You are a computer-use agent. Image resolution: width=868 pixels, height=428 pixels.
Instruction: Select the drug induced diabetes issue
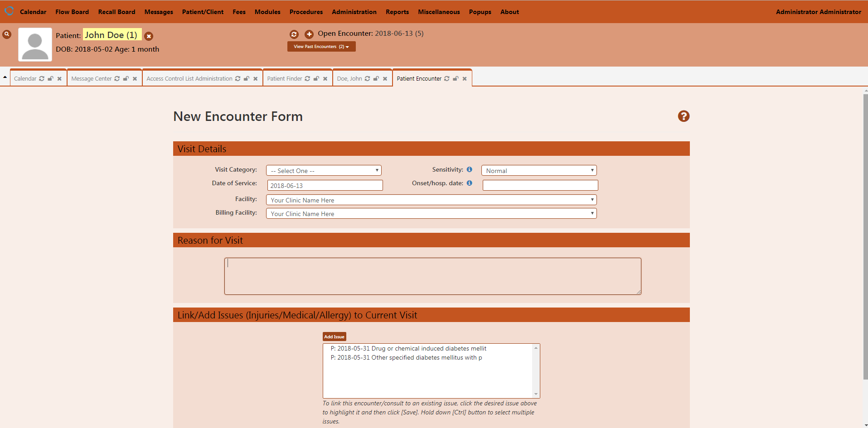pyautogui.click(x=408, y=348)
